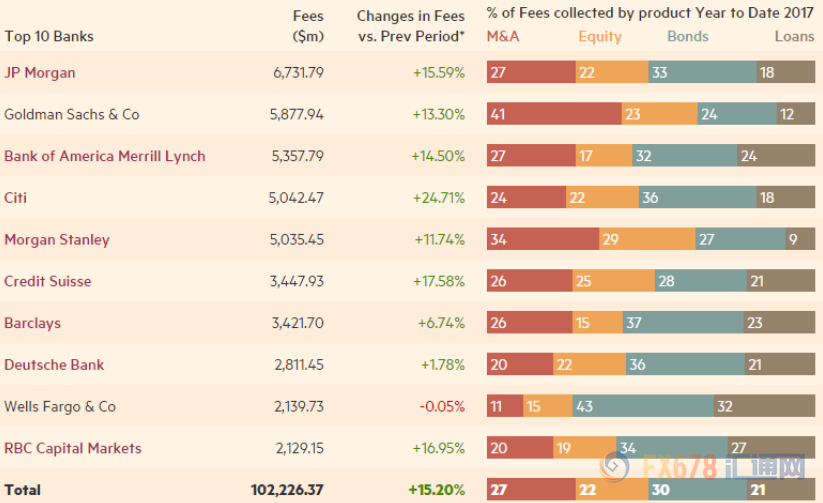The height and width of the screenshot is (503, 823).
Task: Click Wells Fargo brown Loans segment 32
Action: pos(764,406)
